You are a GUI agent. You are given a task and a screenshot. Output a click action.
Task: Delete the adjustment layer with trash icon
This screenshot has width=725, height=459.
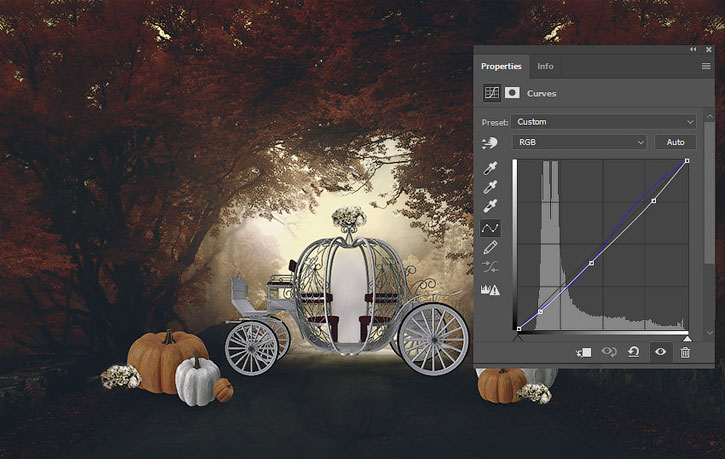tap(685, 352)
